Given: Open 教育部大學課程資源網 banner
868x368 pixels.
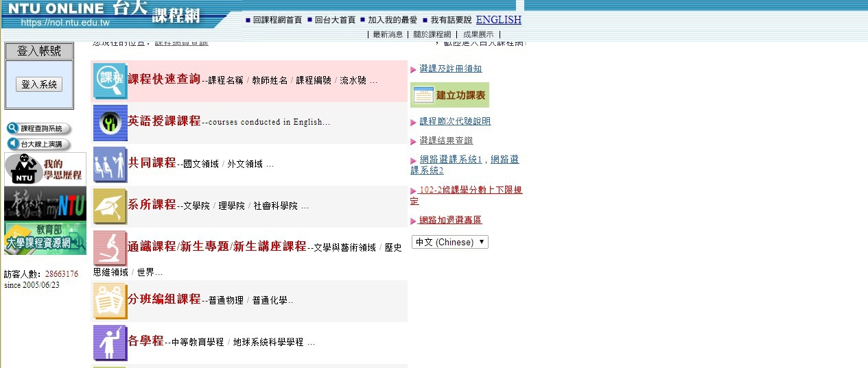Looking at the screenshot, I should [x=45, y=238].
